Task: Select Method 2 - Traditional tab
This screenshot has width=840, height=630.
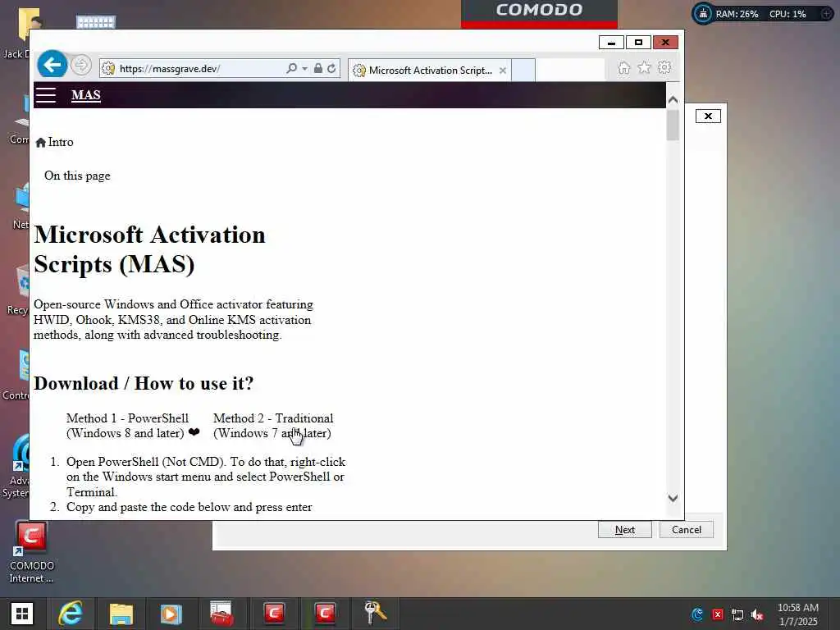Action: pos(273,426)
